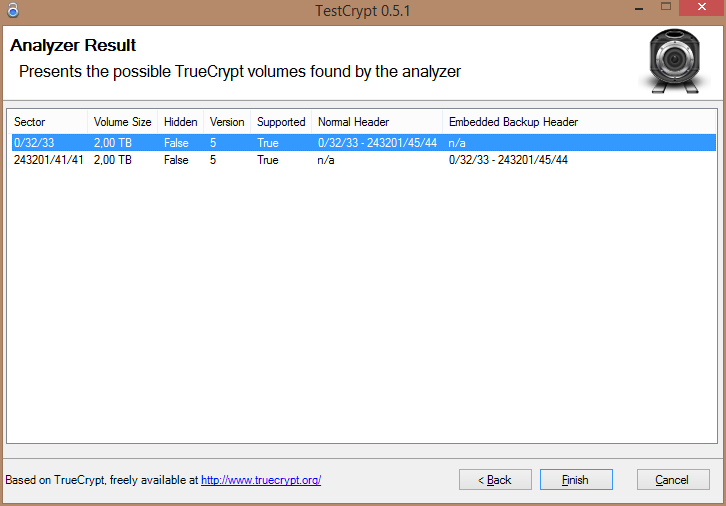Click the False cell in row 0/32/33
726x506 pixels.
[x=176, y=143]
